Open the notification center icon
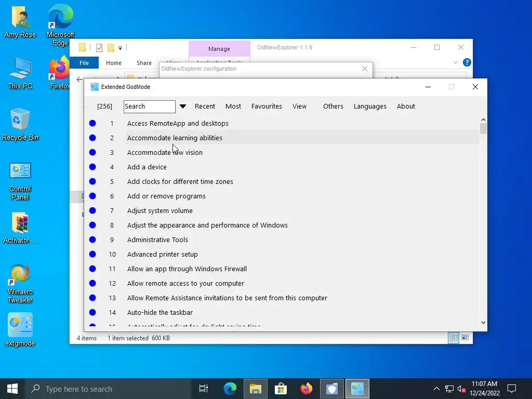Image resolution: width=532 pixels, height=399 pixels. (x=512, y=389)
